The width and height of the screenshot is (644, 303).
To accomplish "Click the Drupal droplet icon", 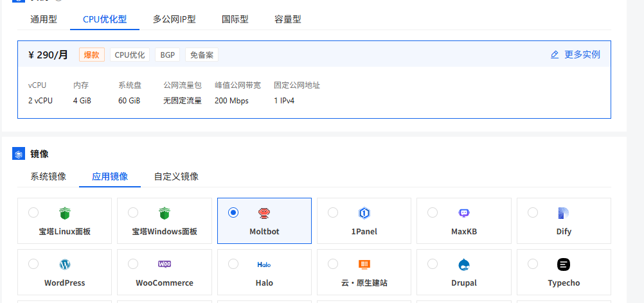I will tap(464, 264).
